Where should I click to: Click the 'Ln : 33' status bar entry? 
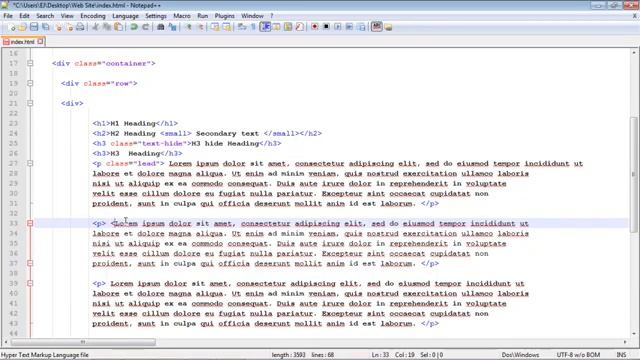[380, 355]
